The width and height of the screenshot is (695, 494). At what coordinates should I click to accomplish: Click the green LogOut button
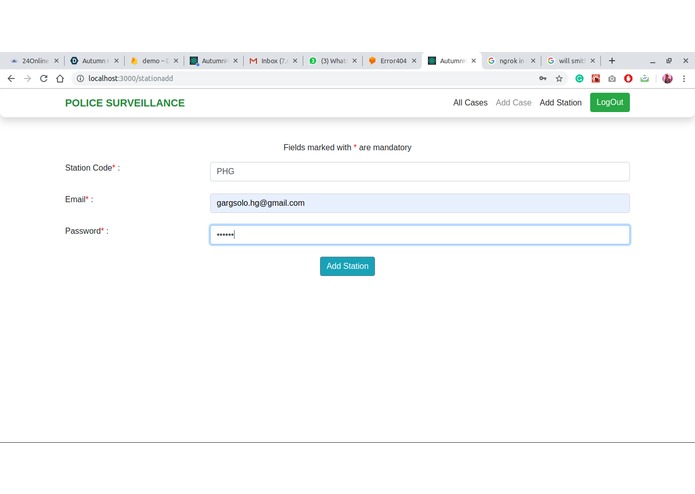[609, 102]
